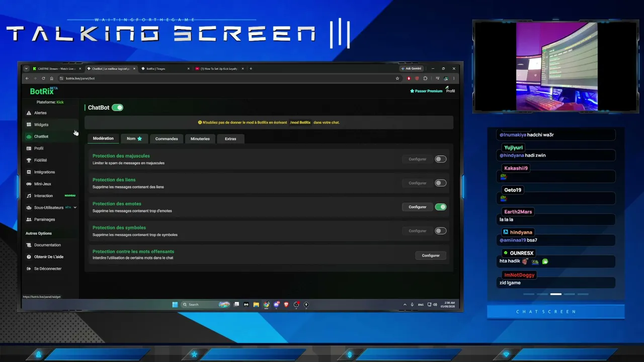Open Brave browser from the taskbar

(x=286, y=305)
